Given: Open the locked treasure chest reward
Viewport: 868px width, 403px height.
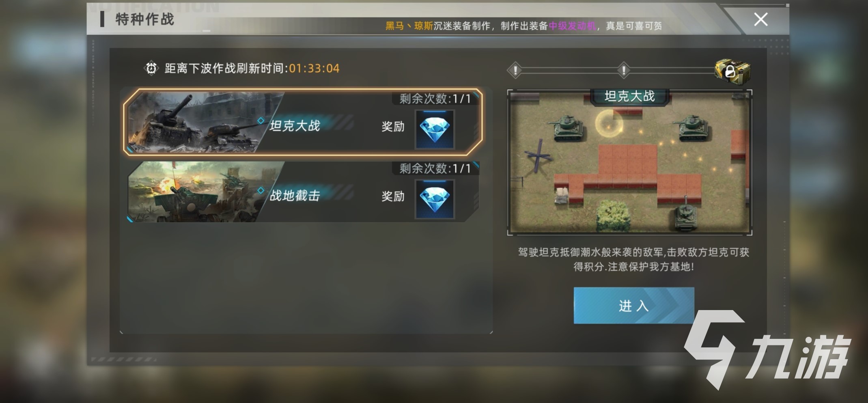Looking at the screenshot, I should coord(732,71).
